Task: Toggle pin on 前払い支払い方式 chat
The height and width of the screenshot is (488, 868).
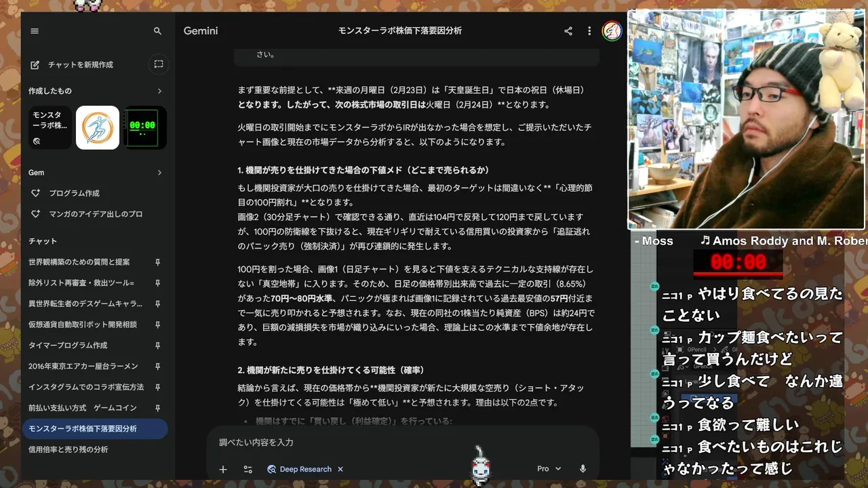Action: pyautogui.click(x=157, y=408)
